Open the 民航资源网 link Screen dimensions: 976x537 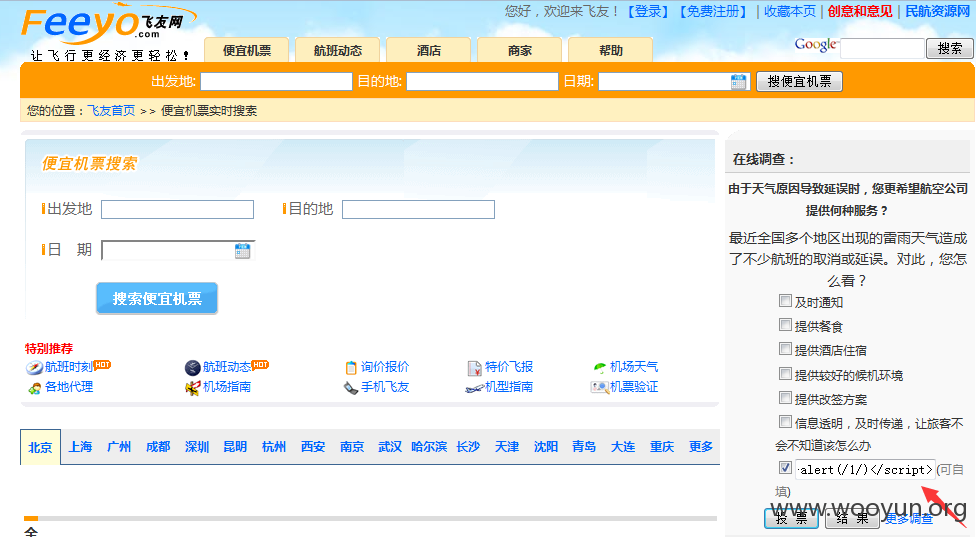pyautogui.click(x=937, y=11)
